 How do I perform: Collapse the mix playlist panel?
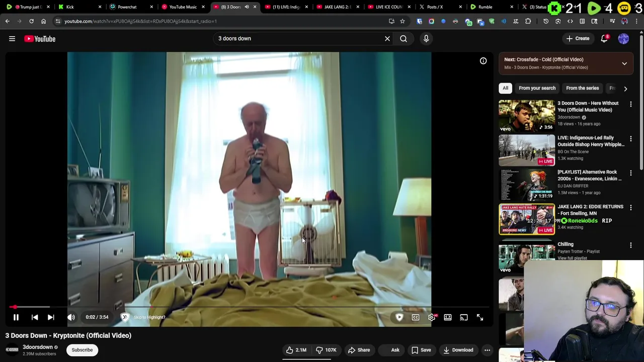(624, 63)
